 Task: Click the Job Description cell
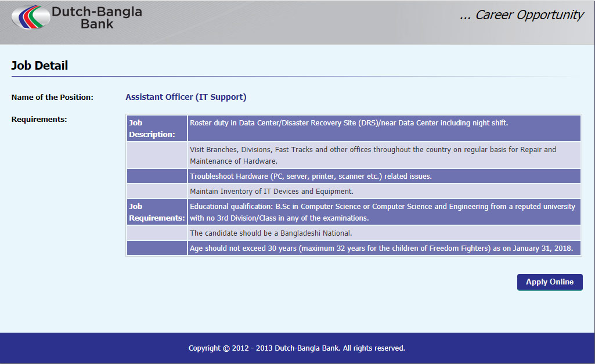click(157, 128)
